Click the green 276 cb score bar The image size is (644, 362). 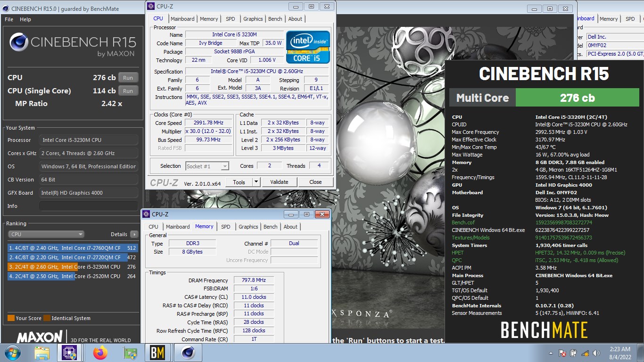point(577,98)
